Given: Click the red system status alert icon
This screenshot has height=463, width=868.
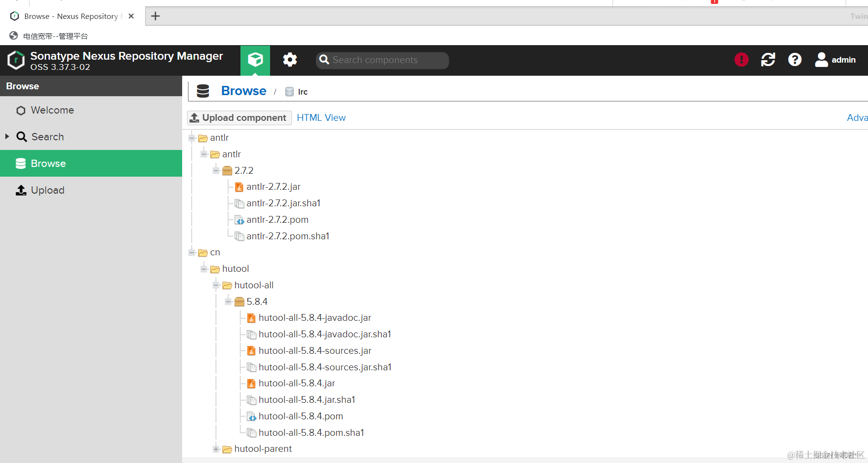Looking at the screenshot, I should point(741,60).
